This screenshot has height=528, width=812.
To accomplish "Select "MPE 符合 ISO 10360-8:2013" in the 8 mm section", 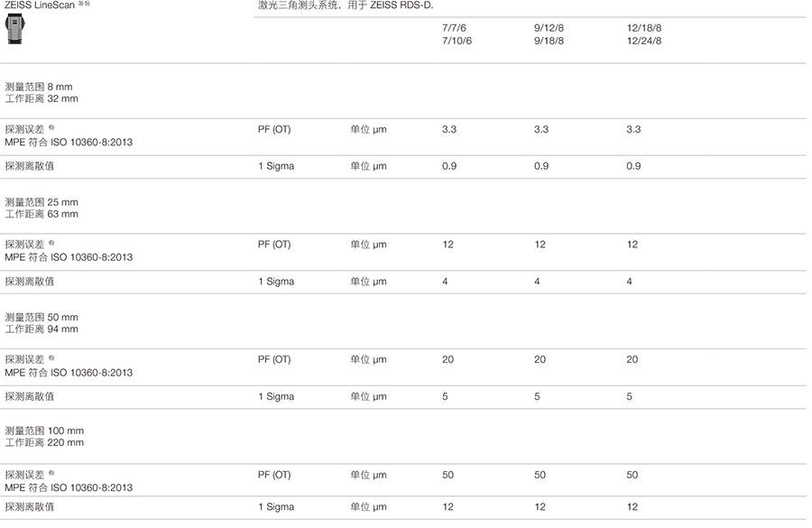I will (x=69, y=142).
